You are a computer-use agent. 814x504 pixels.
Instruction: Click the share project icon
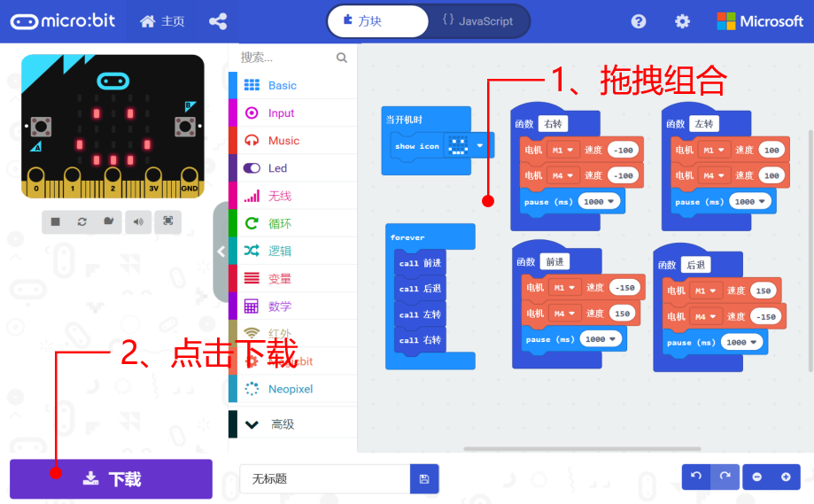[218, 21]
